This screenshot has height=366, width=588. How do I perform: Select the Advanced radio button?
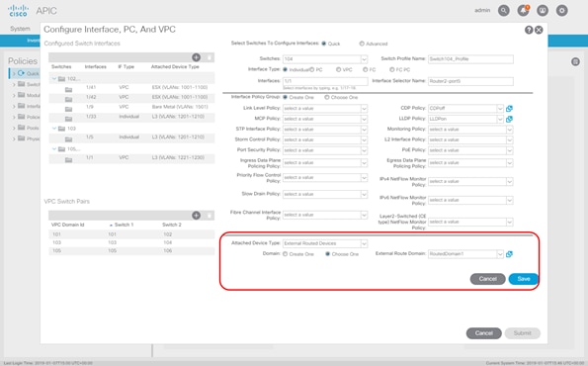click(362, 44)
